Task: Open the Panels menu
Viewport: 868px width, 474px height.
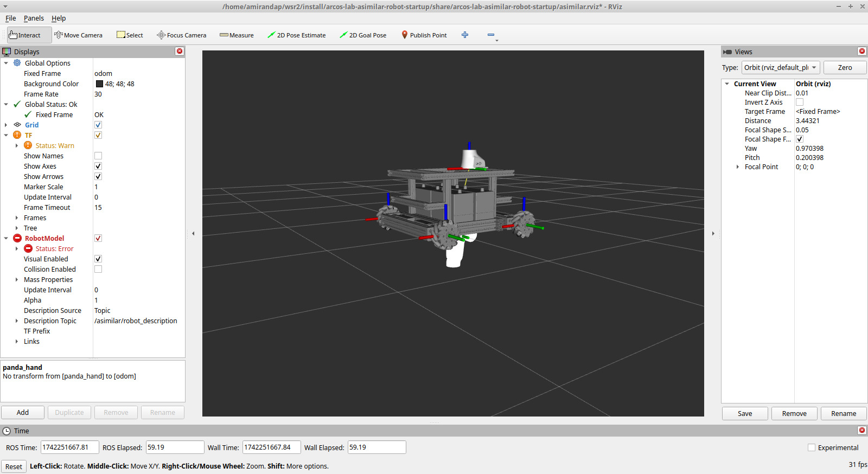Action: (x=34, y=18)
